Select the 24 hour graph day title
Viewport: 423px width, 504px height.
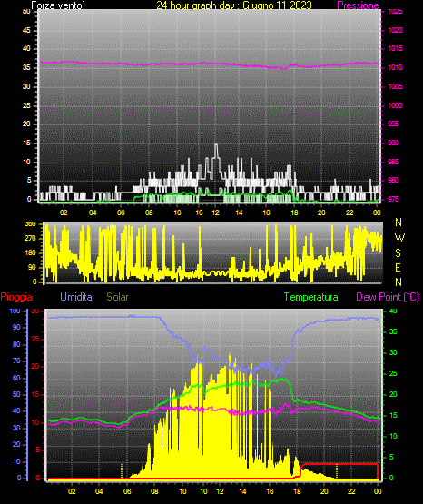point(234,5)
